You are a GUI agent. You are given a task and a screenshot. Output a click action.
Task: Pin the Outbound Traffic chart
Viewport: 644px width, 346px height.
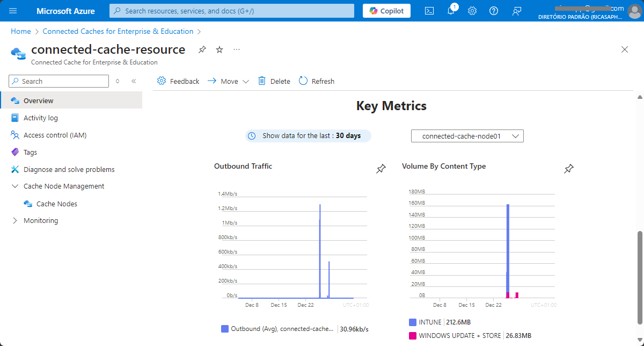[x=380, y=169]
